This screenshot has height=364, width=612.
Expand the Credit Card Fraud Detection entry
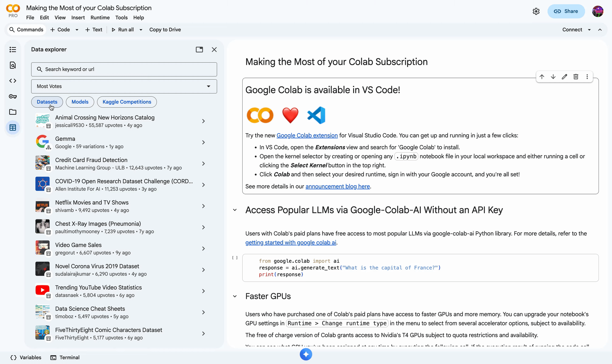pos(203,164)
